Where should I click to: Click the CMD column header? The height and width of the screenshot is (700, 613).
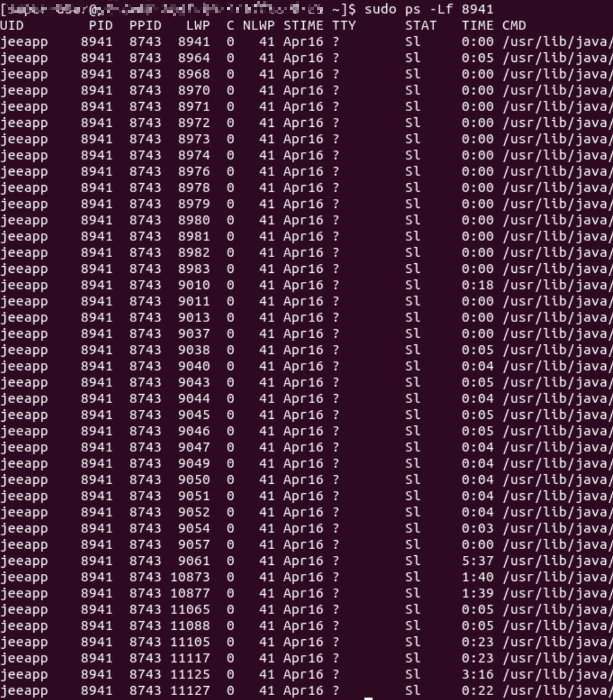pos(515,25)
